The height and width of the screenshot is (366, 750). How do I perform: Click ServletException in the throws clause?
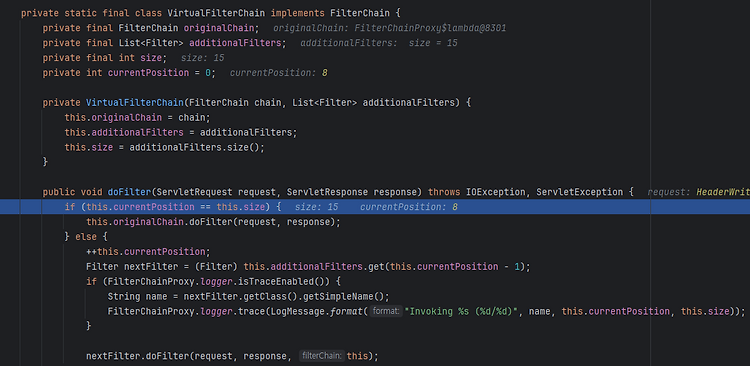point(579,192)
